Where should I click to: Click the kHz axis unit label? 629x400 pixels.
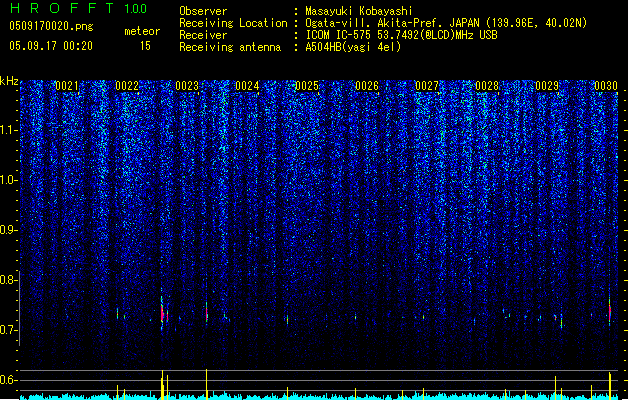point(9,81)
